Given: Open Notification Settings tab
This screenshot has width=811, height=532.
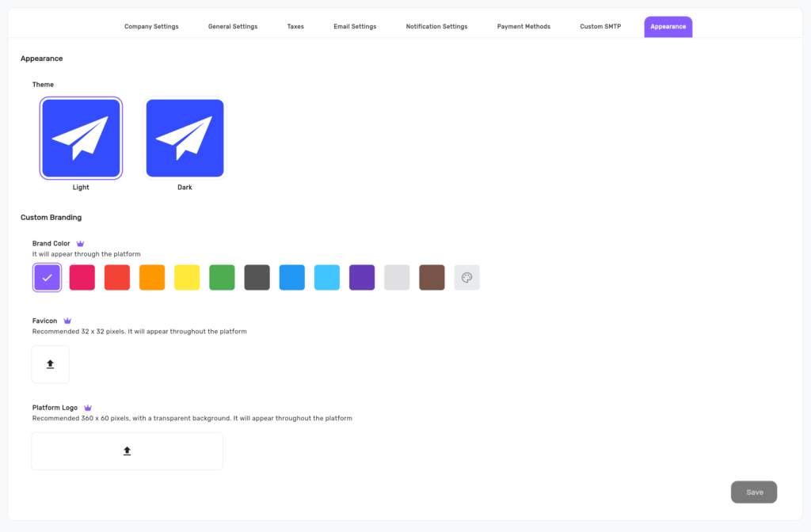Looking at the screenshot, I should tap(436, 26).
